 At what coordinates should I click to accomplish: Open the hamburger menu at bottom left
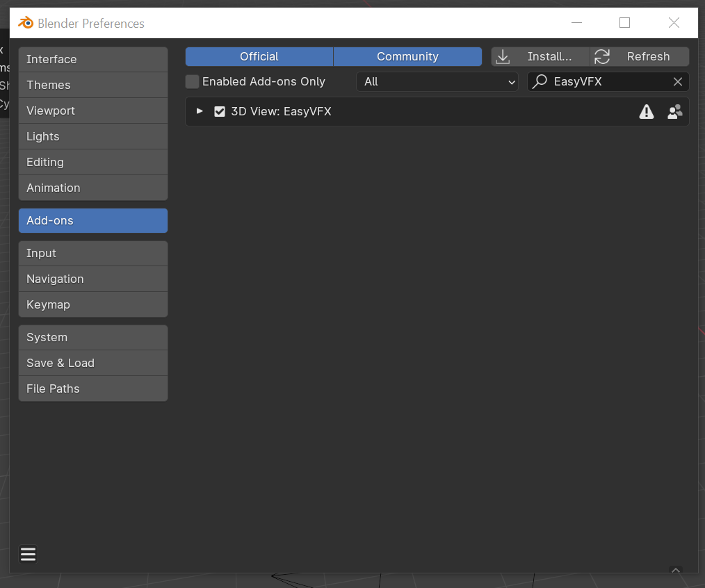tap(28, 554)
